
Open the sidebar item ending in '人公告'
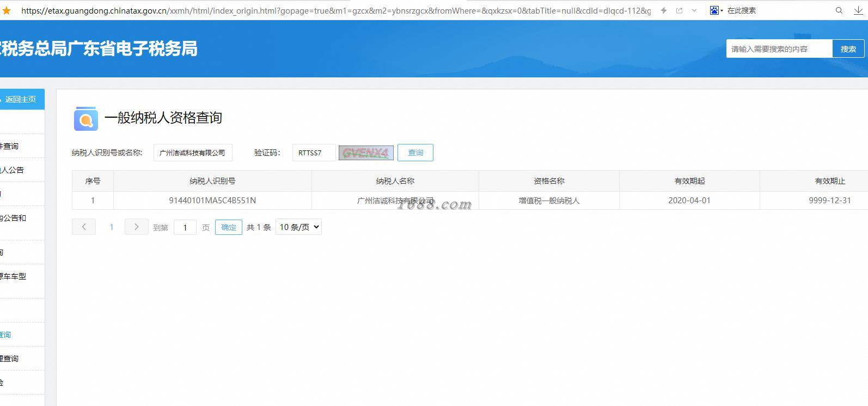[22, 170]
